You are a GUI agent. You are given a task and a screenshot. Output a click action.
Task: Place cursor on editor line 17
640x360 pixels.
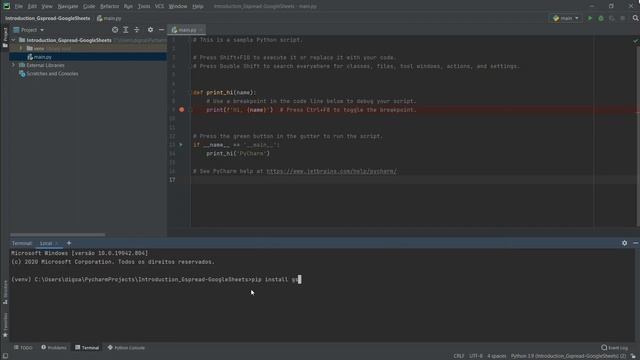(x=412, y=180)
